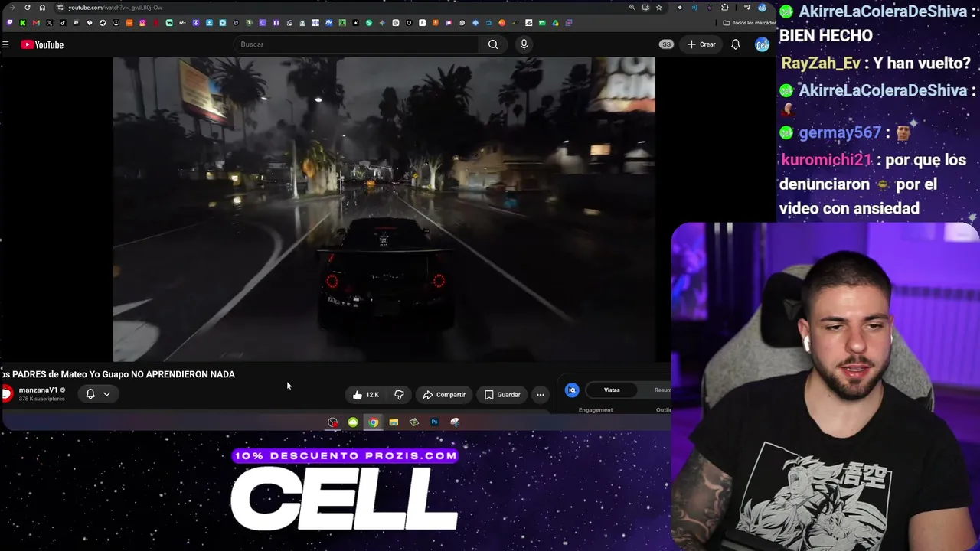Open the green Kick bookmark
Image resolution: width=980 pixels, height=551 pixels.
coord(23,23)
